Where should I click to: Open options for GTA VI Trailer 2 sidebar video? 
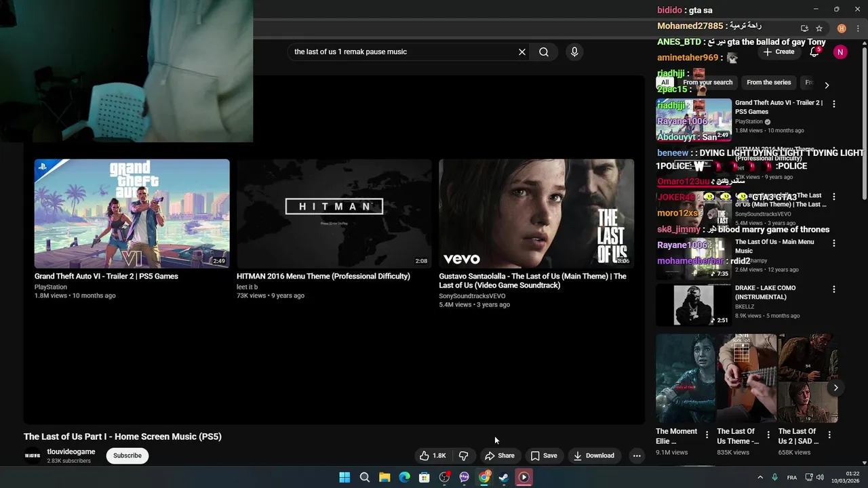pyautogui.click(x=834, y=104)
